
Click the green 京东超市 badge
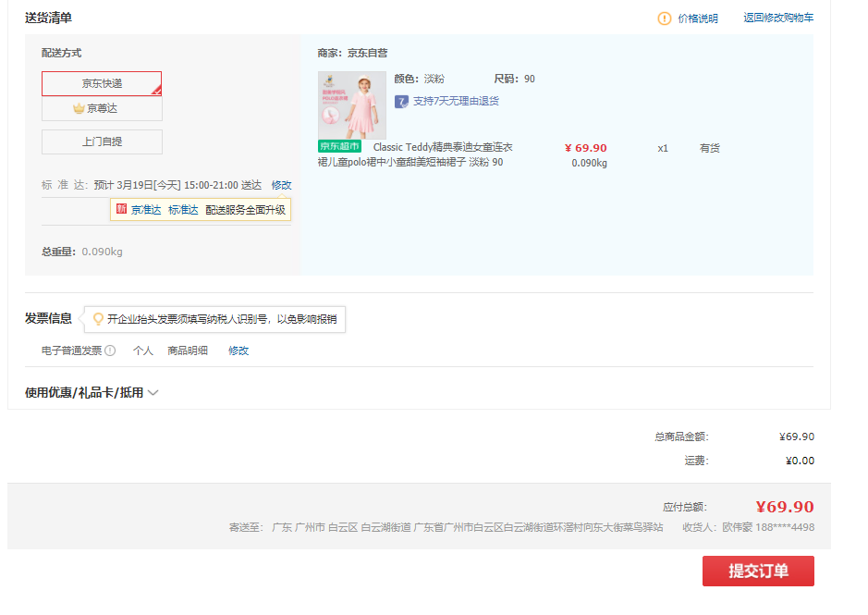(x=339, y=147)
